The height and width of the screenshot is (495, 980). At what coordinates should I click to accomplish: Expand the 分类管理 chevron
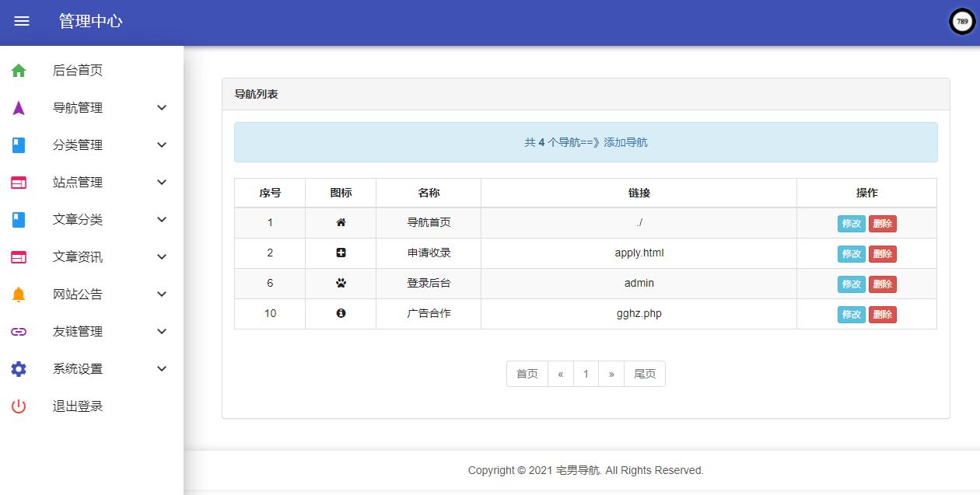[162, 145]
